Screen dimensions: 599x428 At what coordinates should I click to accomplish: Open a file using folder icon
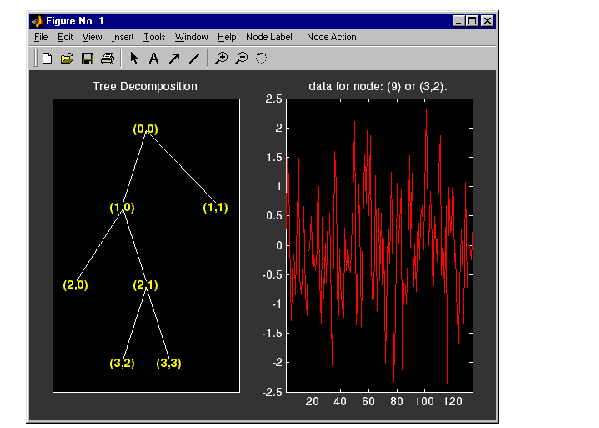click(67, 58)
